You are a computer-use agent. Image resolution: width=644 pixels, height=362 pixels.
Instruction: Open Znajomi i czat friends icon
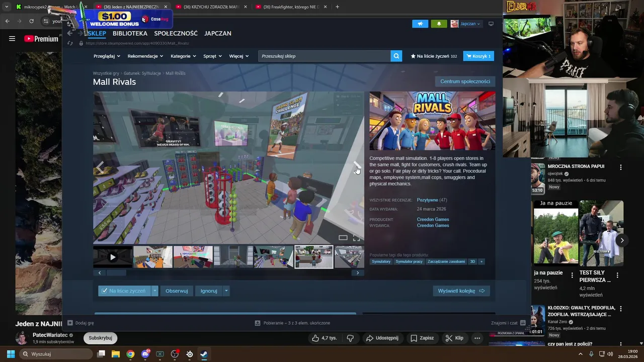[523, 323]
